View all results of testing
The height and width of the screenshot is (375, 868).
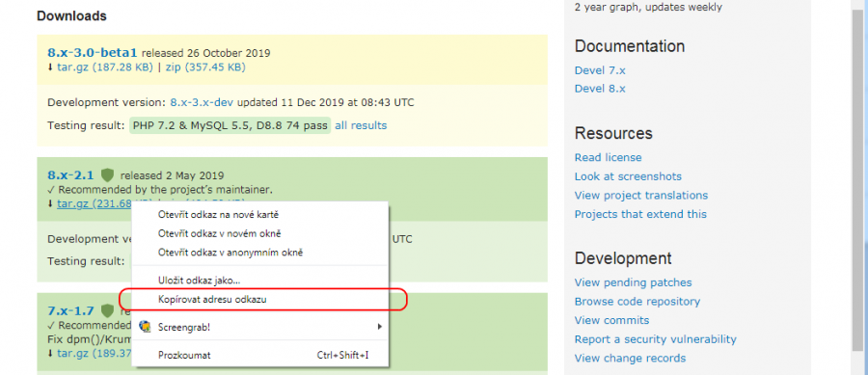361,125
